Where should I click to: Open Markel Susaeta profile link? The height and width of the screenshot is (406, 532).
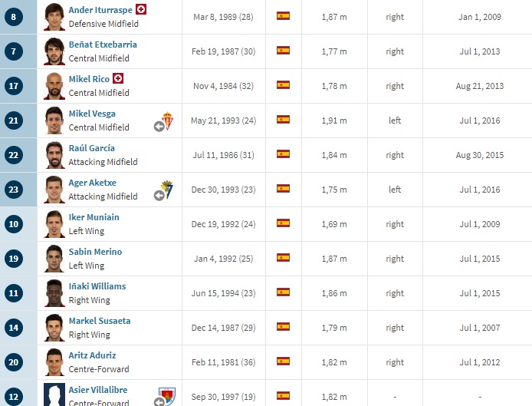[100, 321]
